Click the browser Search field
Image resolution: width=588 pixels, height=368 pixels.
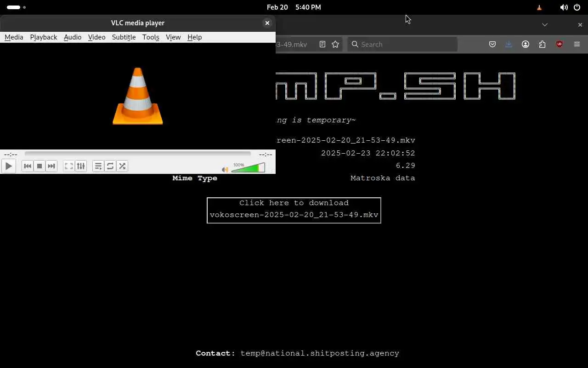point(402,44)
